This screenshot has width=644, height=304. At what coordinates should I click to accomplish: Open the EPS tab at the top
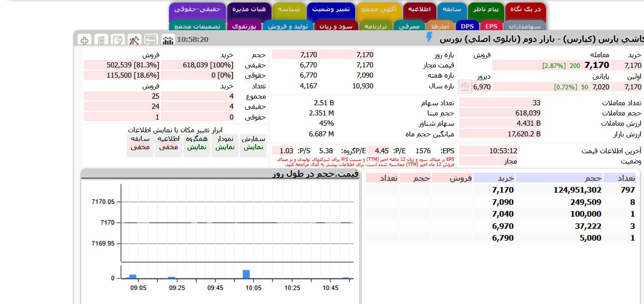point(491,25)
